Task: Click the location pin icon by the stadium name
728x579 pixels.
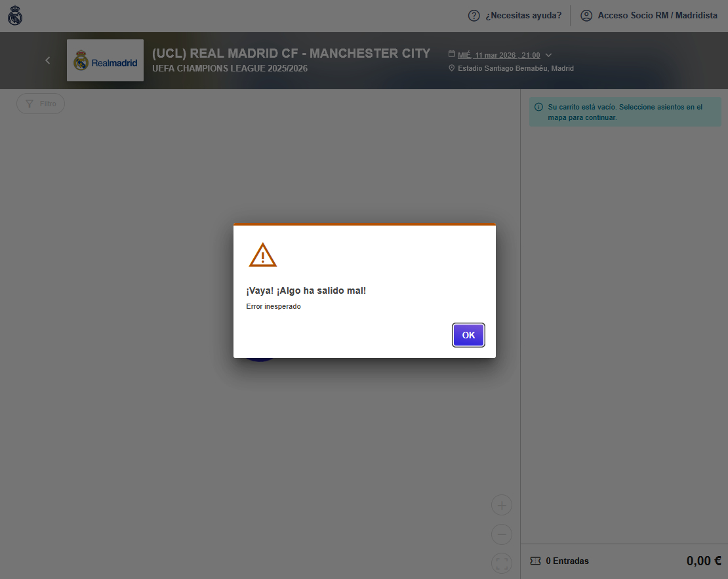Action: click(451, 68)
